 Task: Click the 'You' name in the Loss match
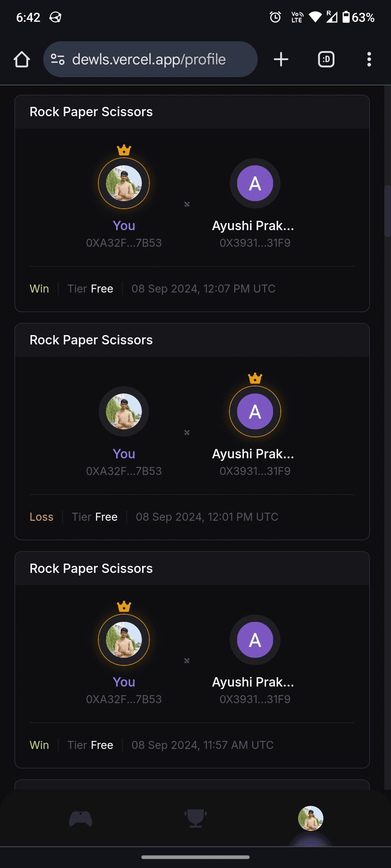(124, 454)
